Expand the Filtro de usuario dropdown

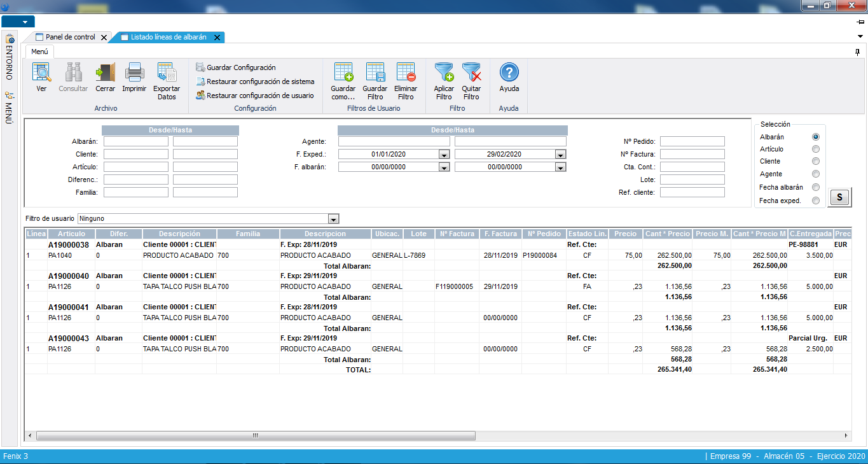pos(333,219)
